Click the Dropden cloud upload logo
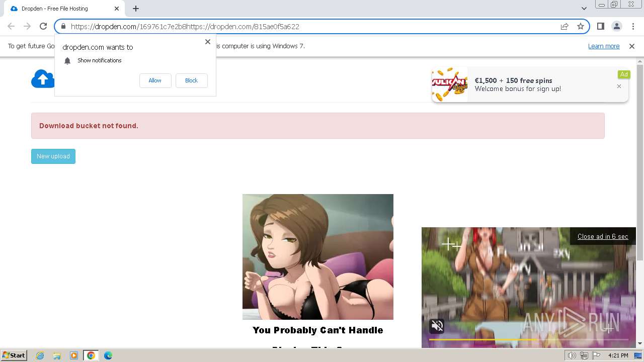Image resolution: width=644 pixels, height=362 pixels. [x=43, y=79]
